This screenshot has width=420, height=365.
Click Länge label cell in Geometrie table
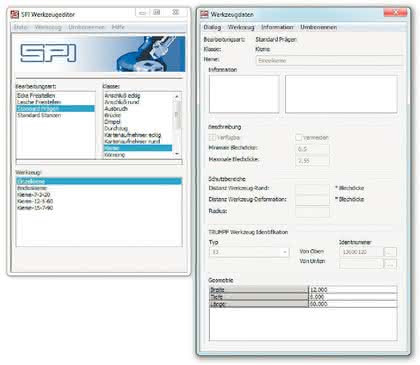coord(259,304)
